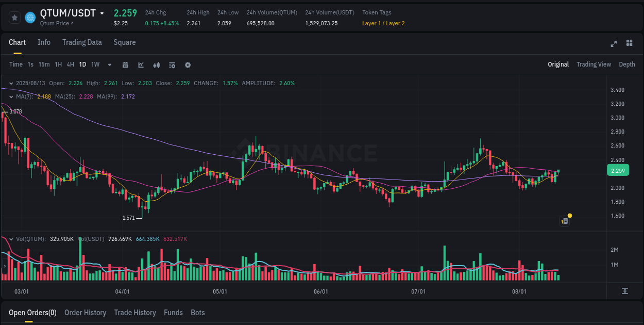644x325 pixels.
Task: Open the candlestick indicators icon
Action: tap(156, 65)
